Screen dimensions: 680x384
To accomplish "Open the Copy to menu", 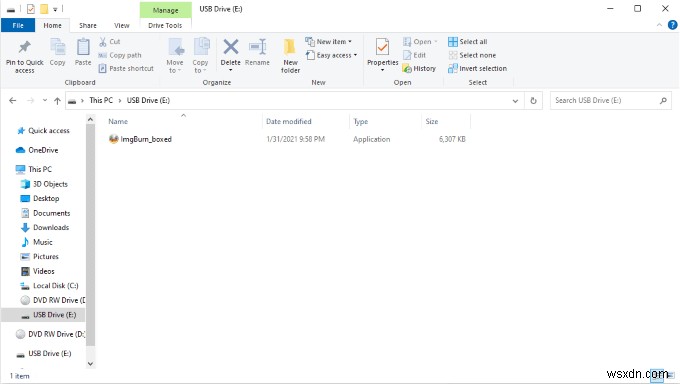I will (x=200, y=56).
